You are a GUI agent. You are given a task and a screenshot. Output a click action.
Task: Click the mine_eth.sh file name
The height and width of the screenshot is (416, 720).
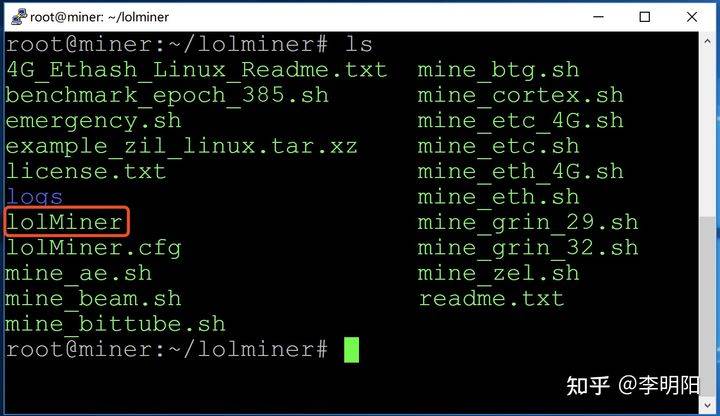click(498, 197)
